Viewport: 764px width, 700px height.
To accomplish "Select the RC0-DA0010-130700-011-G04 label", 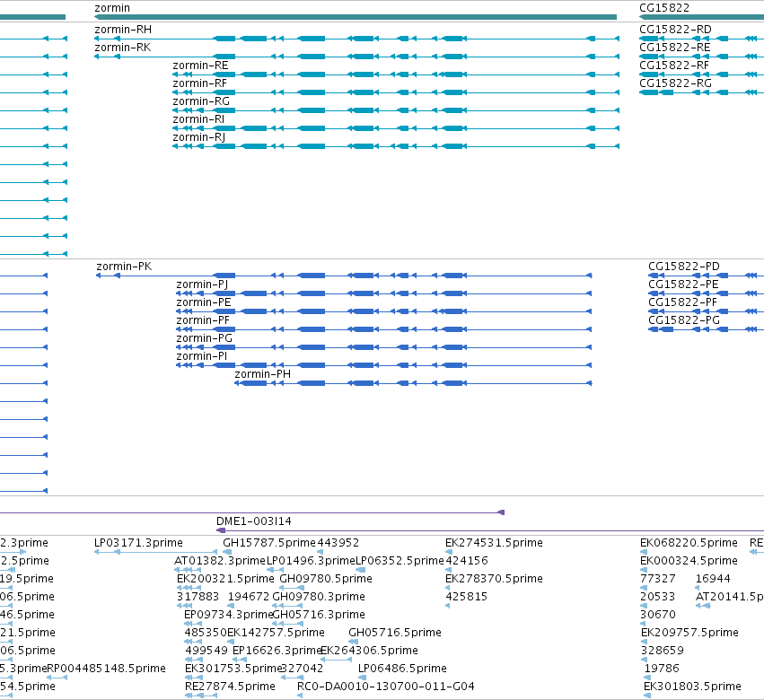I will (386, 687).
